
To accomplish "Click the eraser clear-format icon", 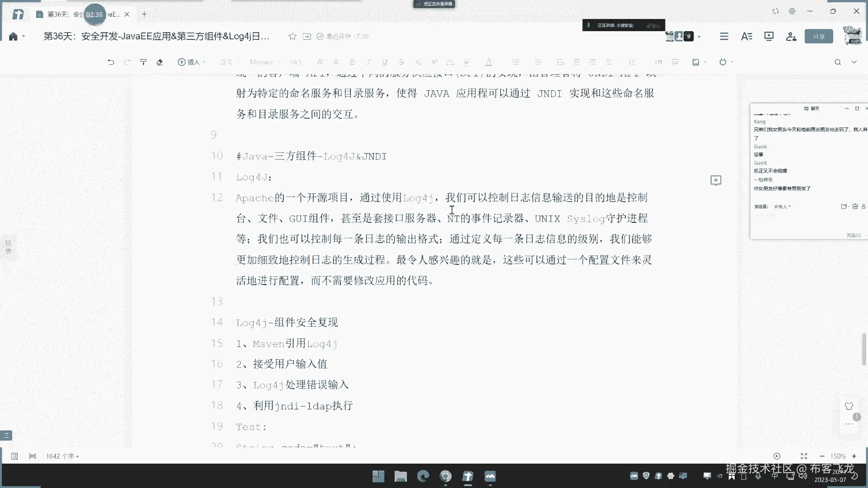I will (x=160, y=62).
